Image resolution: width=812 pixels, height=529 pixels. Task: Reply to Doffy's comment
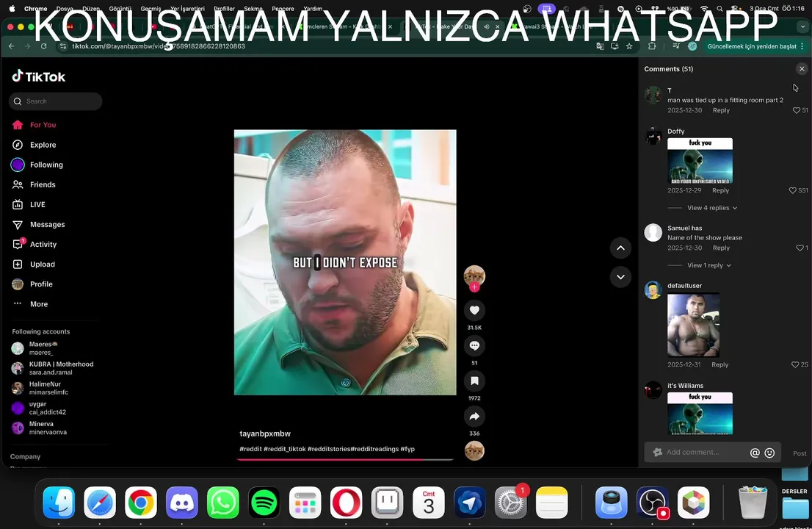[x=720, y=191]
